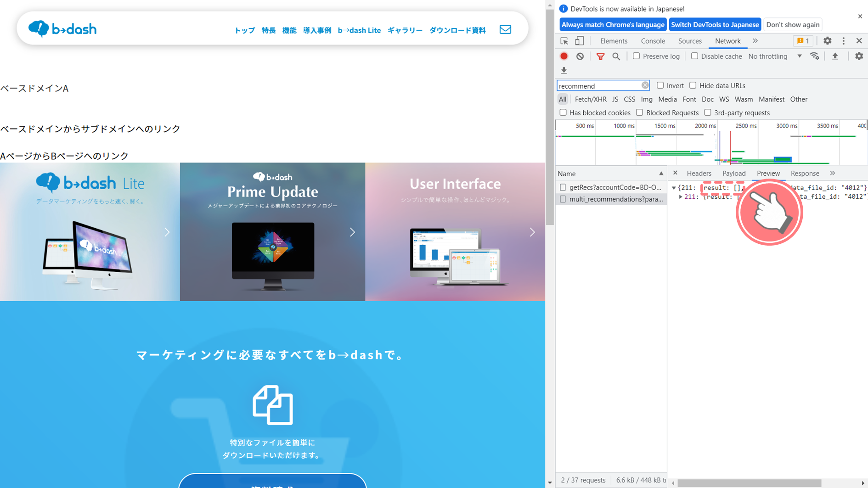The height and width of the screenshot is (488, 868).
Task: Toggle the network filter funnel icon
Action: click(x=600, y=56)
